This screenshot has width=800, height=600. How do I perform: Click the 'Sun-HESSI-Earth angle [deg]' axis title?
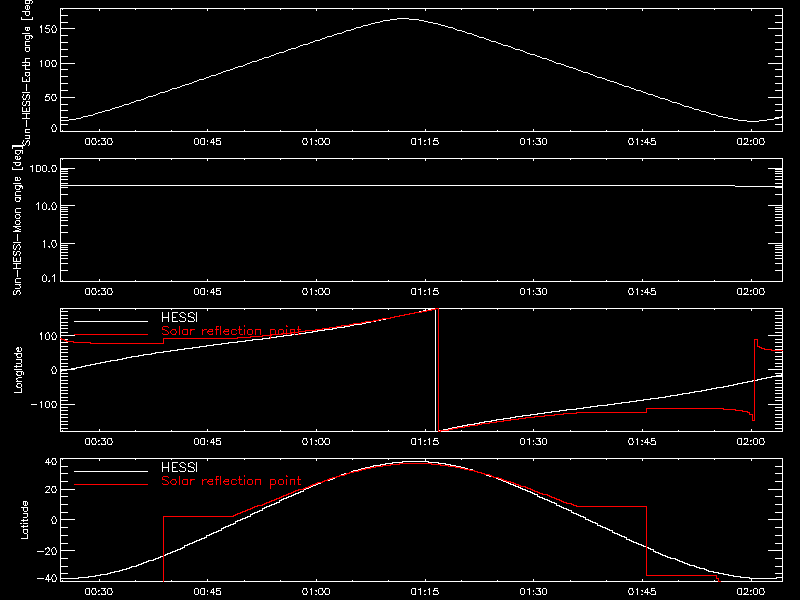click(27, 73)
